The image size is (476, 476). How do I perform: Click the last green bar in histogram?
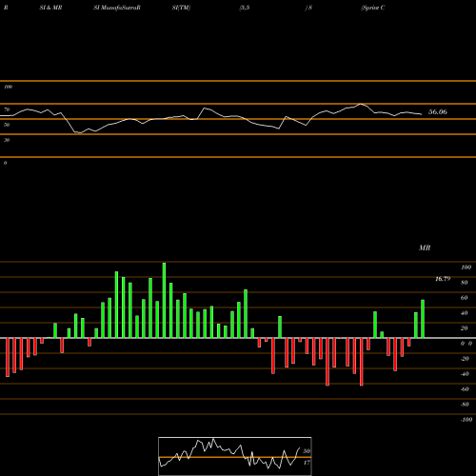[x=423, y=319]
